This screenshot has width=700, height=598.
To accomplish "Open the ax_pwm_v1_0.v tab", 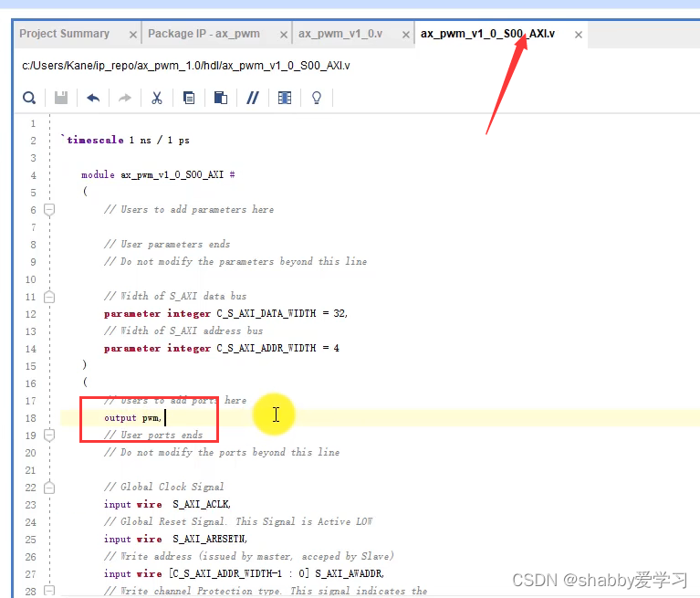I will click(x=340, y=34).
